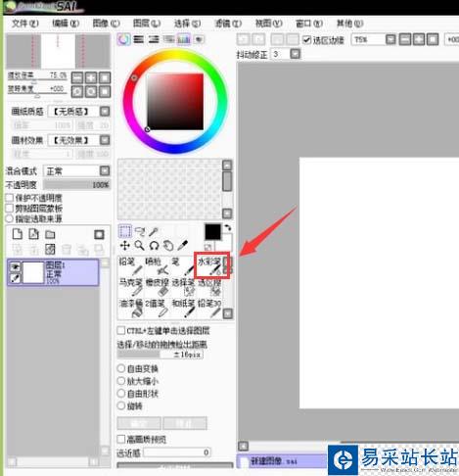Choose the 铅笔 pencil brush

click(x=130, y=265)
